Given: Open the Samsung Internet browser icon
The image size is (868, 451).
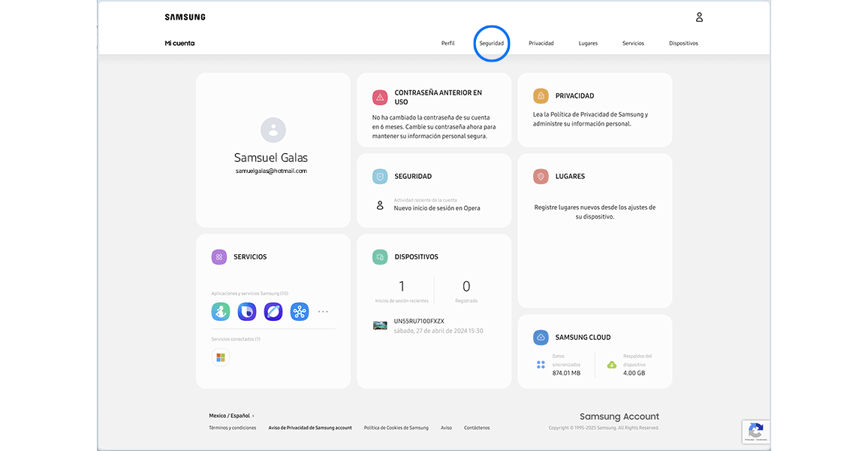Looking at the screenshot, I should point(273,311).
